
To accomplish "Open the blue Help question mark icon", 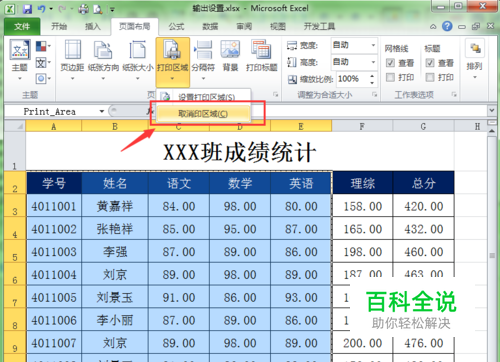I will tap(447, 26).
